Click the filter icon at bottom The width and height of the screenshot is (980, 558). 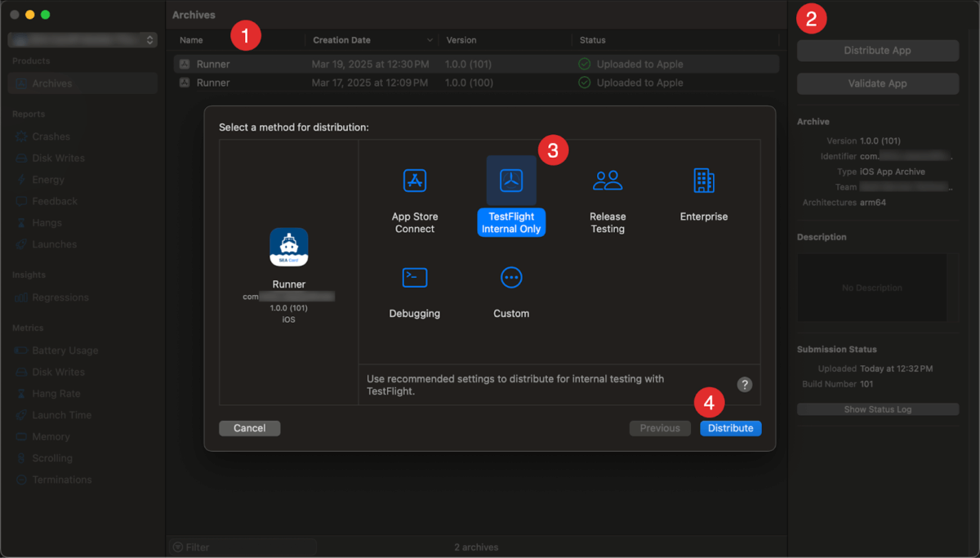pyautogui.click(x=177, y=547)
